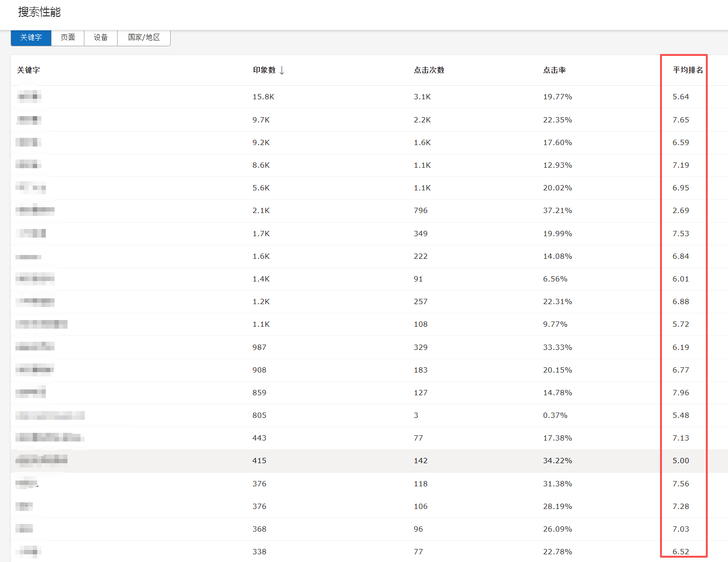The height and width of the screenshot is (562, 728).
Task: Click the 9.7K impressions cell
Action: pos(261,120)
